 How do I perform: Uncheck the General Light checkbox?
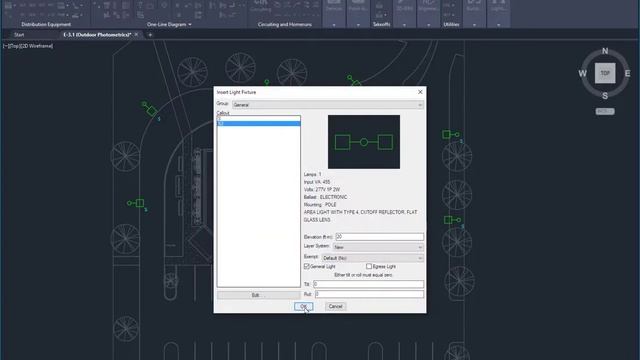tap(307, 267)
